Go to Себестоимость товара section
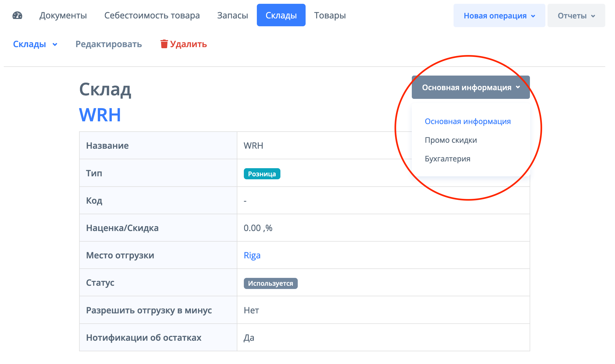The image size is (615, 364). 152,15
